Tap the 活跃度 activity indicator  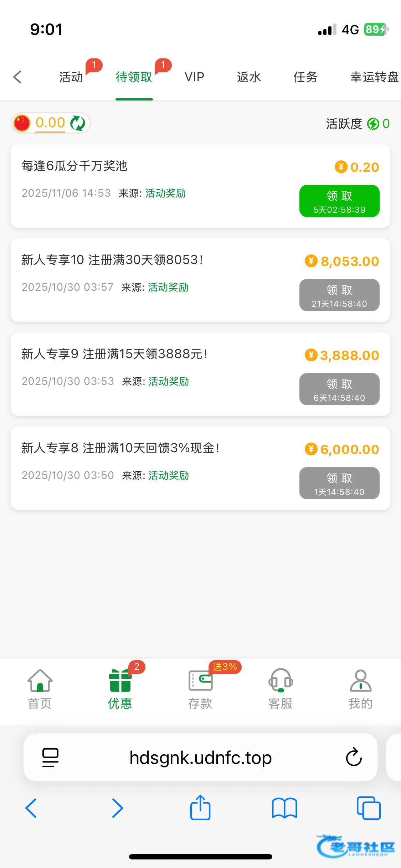358,124
